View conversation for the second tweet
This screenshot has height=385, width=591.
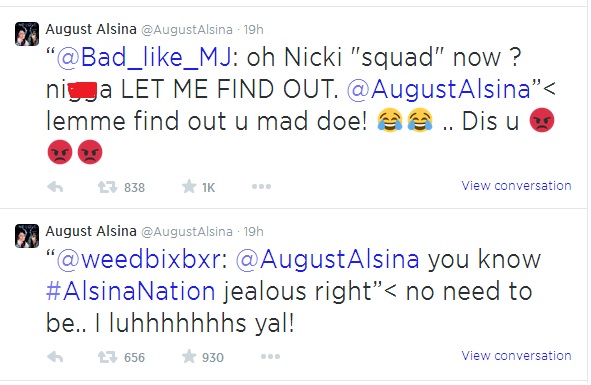click(516, 356)
